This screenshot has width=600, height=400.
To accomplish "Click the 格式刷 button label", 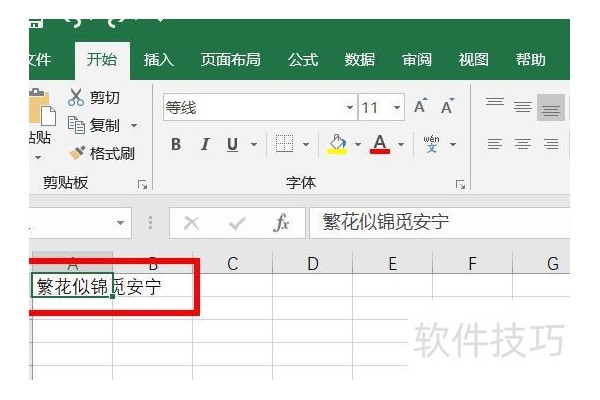I will (112, 153).
